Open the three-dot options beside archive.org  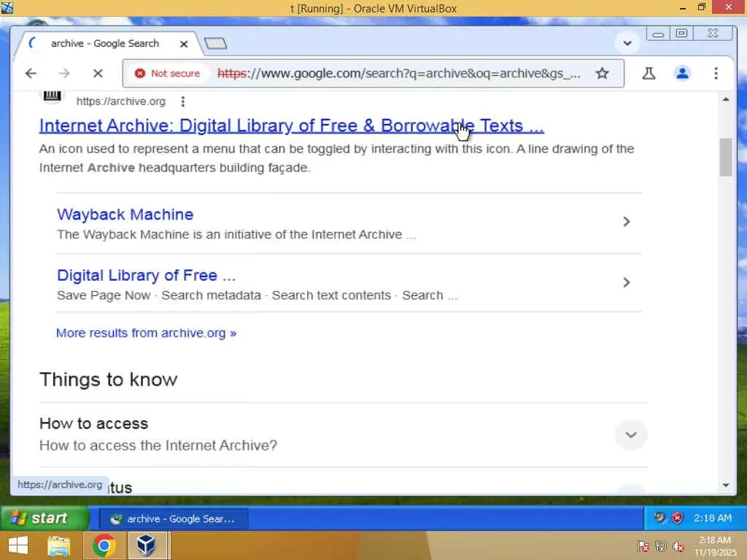tap(182, 101)
